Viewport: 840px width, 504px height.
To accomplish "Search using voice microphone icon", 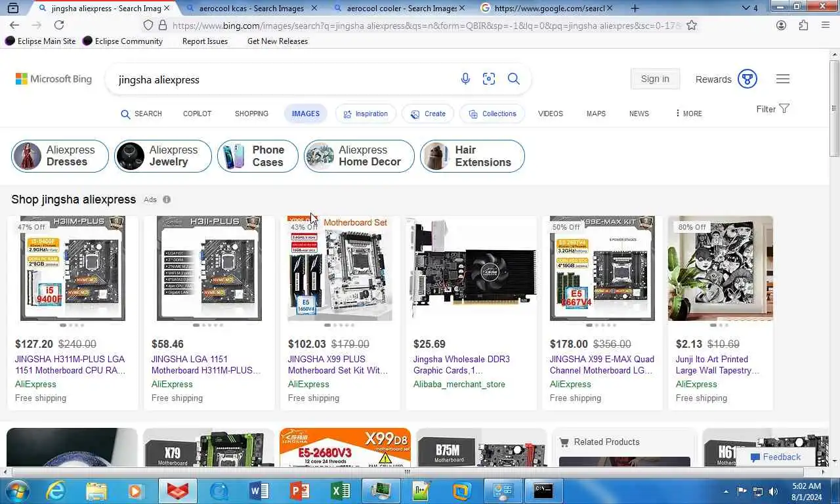I will pyautogui.click(x=465, y=79).
